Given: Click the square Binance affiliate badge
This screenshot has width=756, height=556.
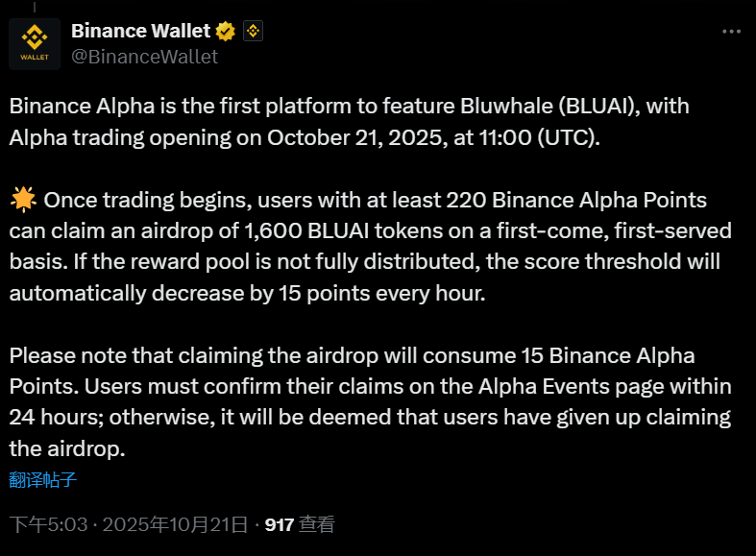Looking at the screenshot, I should click(253, 32).
